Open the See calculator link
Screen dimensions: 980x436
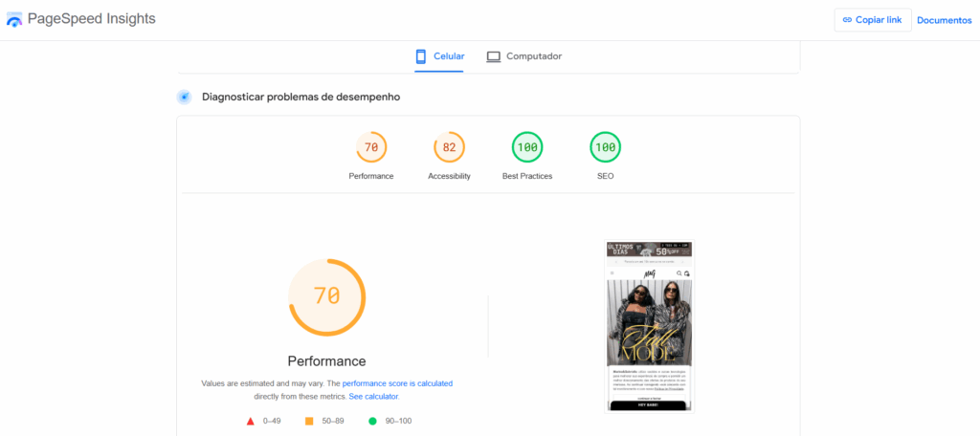click(374, 397)
